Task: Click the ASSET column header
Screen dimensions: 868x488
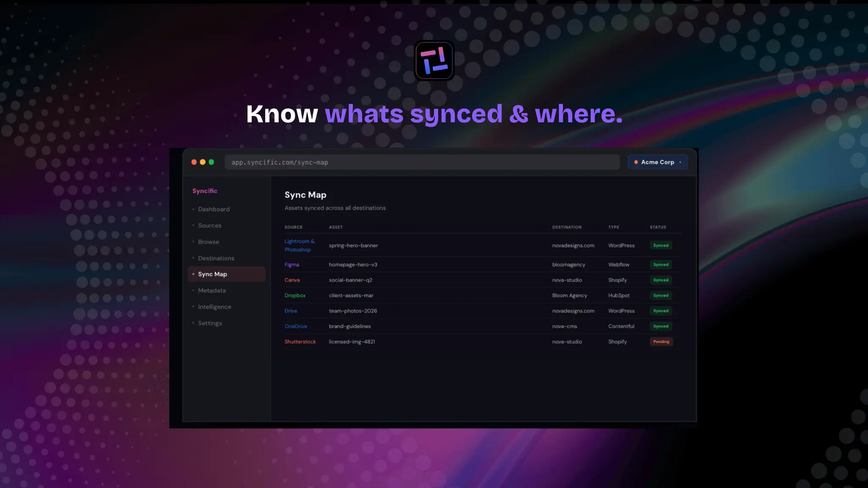Action: coord(336,227)
